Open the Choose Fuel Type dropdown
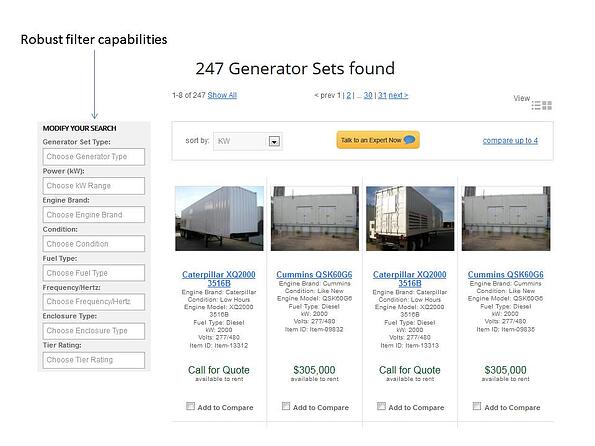The height and width of the screenshot is (446, 595). coord(94,273)
